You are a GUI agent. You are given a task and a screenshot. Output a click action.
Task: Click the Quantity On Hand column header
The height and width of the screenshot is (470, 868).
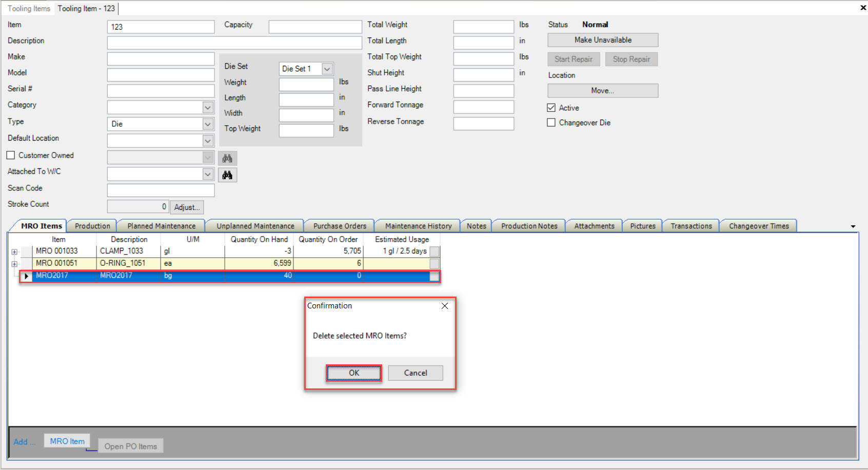click(259, 240)
